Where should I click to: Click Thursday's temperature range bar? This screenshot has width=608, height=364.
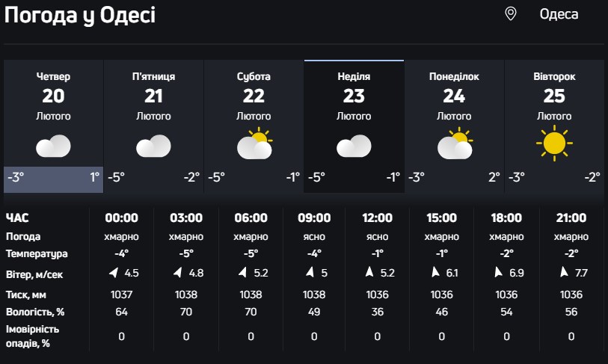[x=53, y=179]
